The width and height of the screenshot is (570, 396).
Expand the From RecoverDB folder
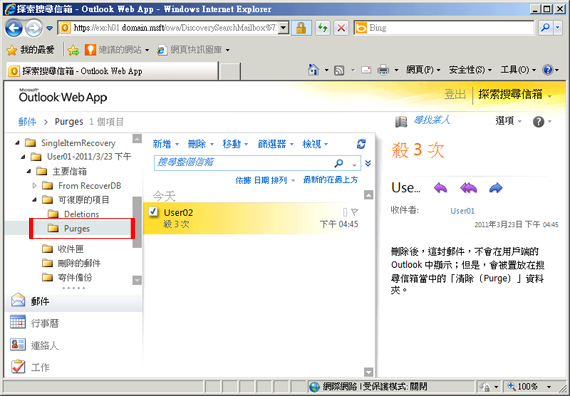pos(35,185)
